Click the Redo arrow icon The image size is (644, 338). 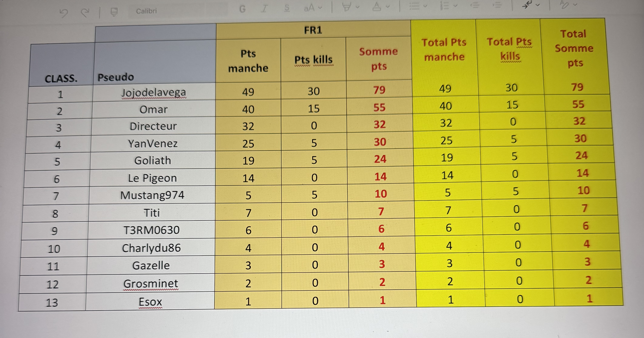(x=85, y=12)
